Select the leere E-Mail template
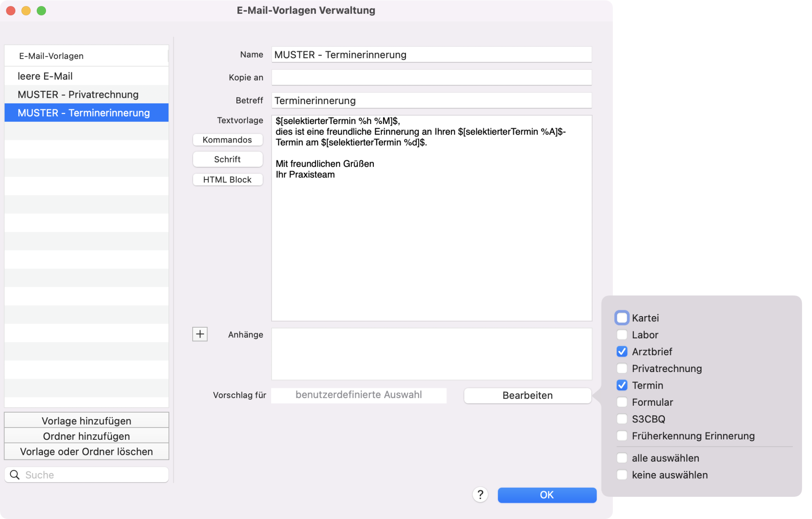 pos(86,76)
